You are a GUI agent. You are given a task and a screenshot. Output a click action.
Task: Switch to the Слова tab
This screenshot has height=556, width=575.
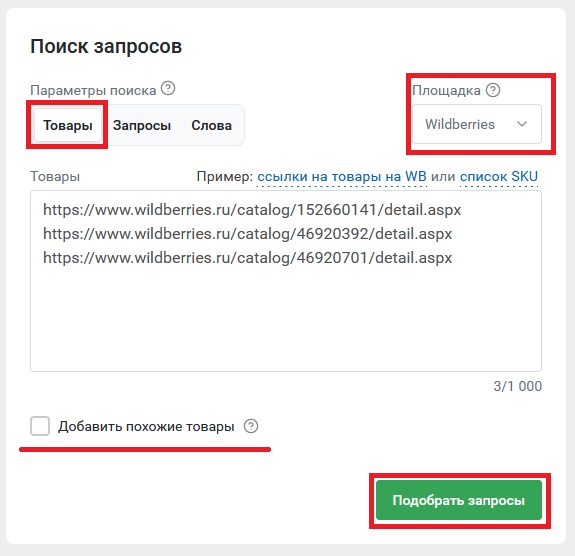pos(212,125)
